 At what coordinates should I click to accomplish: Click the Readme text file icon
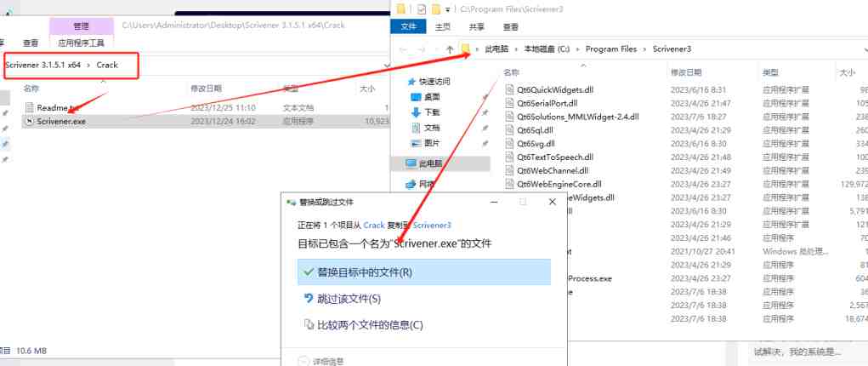coord(30,107)
